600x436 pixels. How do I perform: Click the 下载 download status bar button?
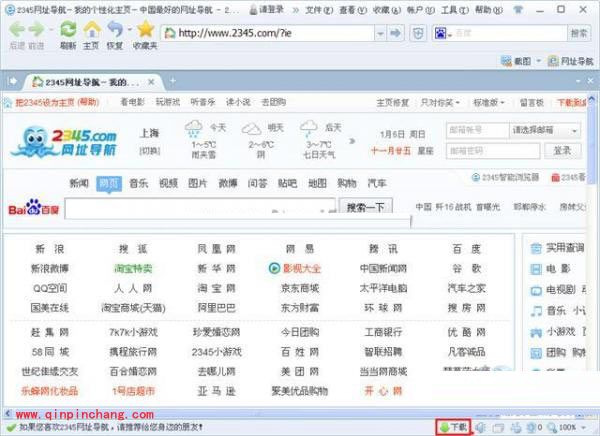(453, 427)
